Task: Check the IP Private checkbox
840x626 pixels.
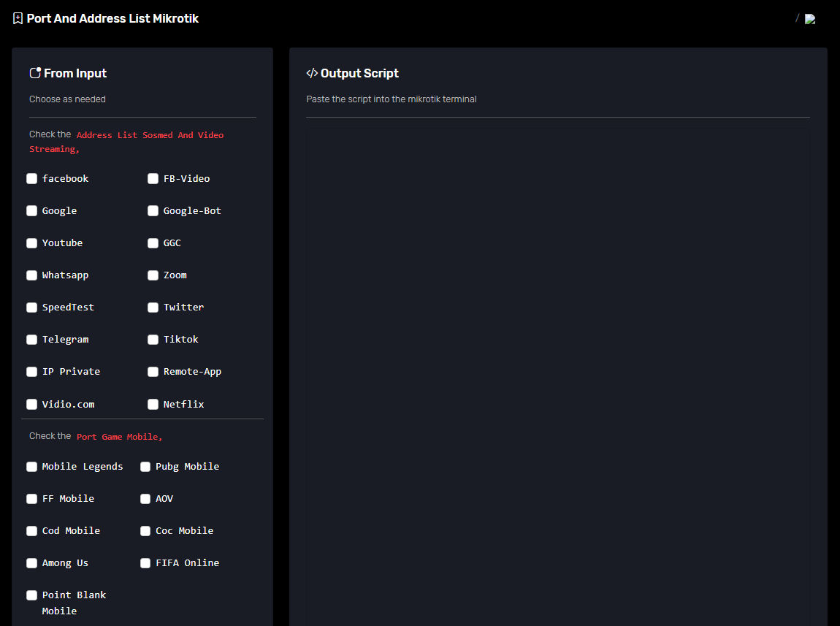Action: tap(31, 371)
